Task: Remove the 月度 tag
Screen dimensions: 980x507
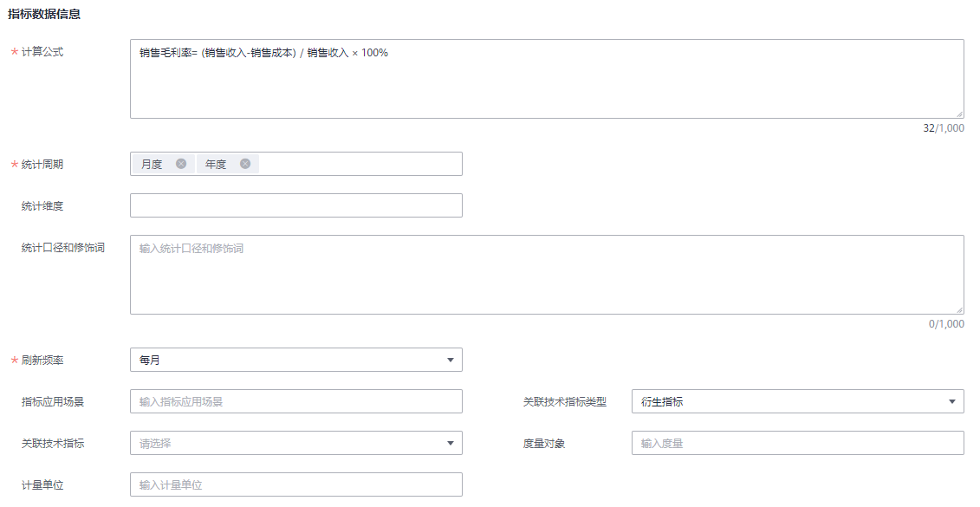Action: click(x=181, y=164)
